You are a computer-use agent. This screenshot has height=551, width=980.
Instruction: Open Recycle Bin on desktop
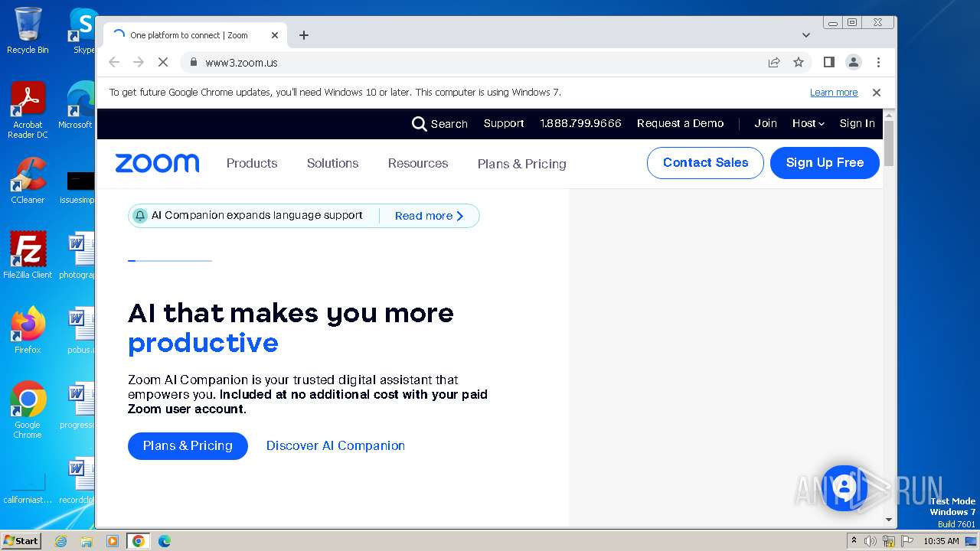tap(28, 31)
